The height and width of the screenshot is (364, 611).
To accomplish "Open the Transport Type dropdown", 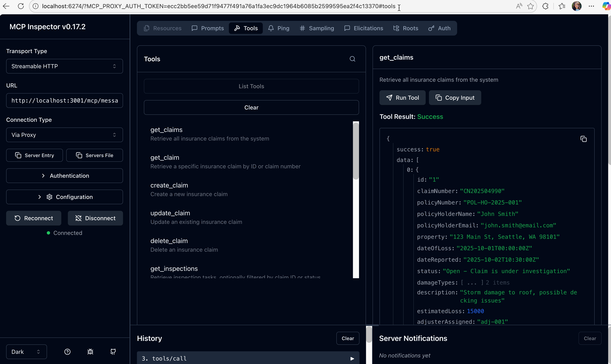I will pyautogui.click(x=64, y=66).
